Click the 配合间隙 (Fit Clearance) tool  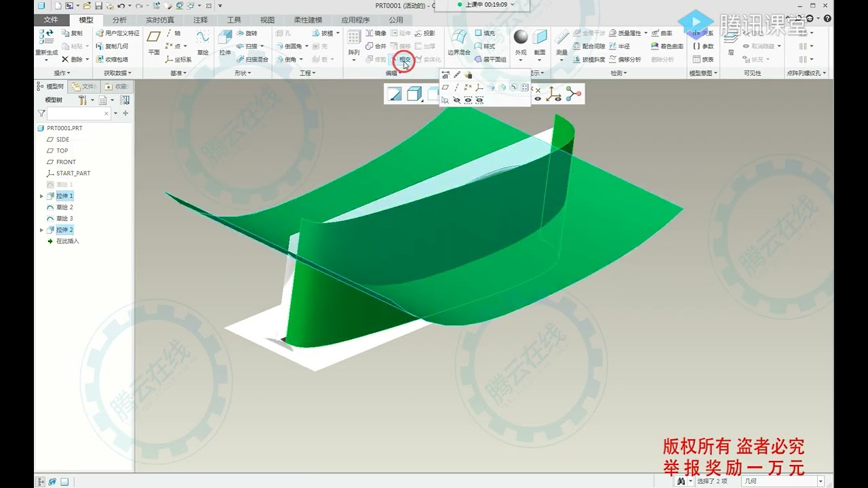pyautogui.click(x=589, y=46)
